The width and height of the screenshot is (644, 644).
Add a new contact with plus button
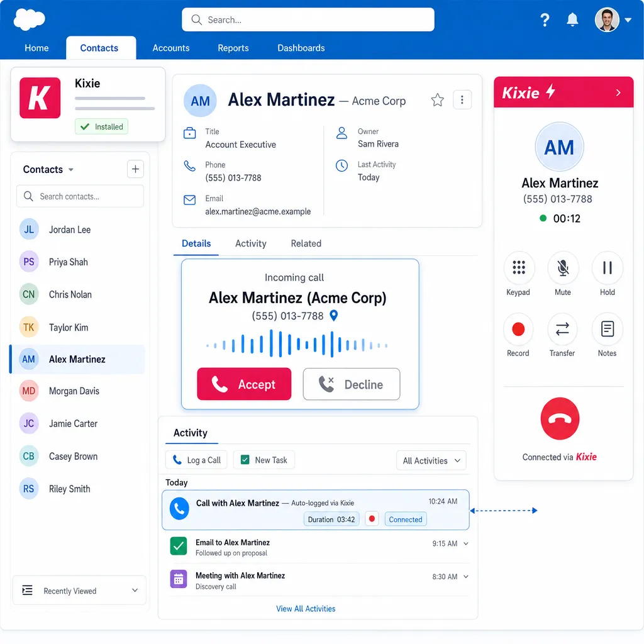coord(135,169)
